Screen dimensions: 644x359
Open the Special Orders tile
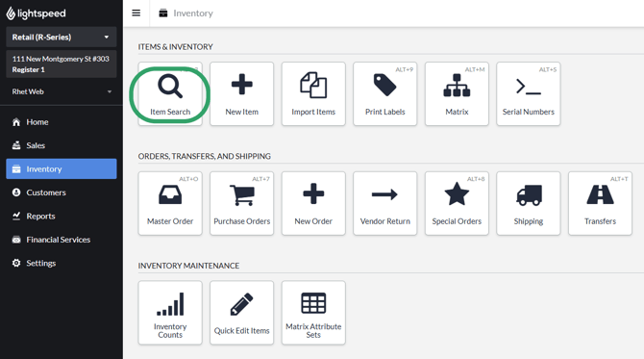click(457, 203)
